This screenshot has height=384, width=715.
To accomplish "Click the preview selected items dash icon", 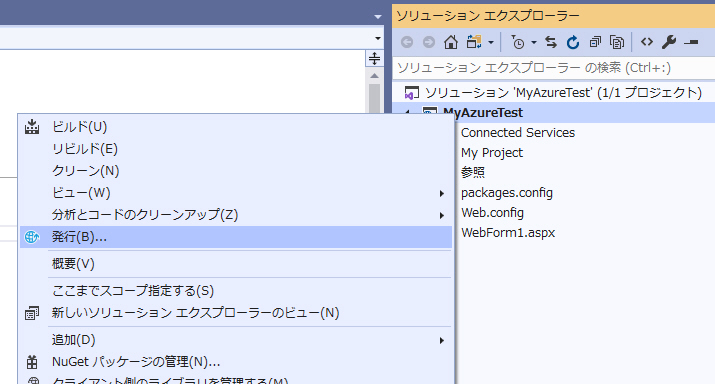I will pyautogui.click(x=691, y=42).
